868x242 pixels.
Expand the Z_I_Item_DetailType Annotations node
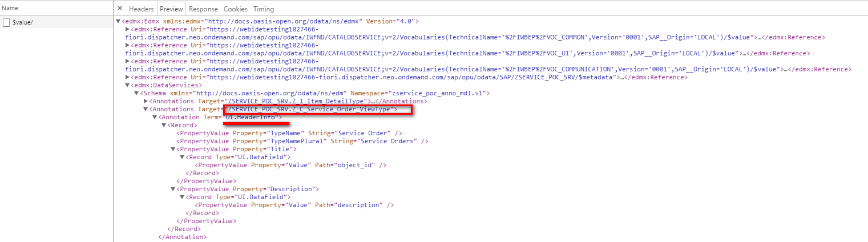pyautogui.click(x=146, y=101)
